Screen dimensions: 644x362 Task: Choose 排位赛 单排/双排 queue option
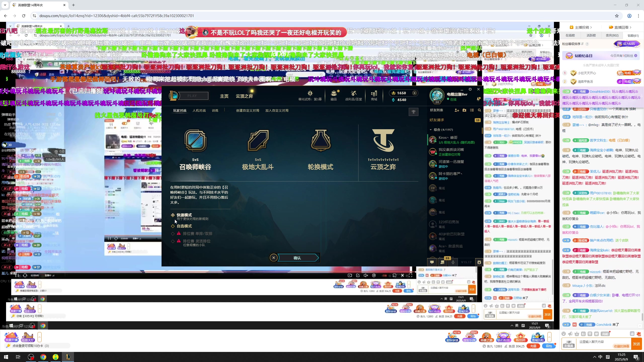click(x=192, y=234)
